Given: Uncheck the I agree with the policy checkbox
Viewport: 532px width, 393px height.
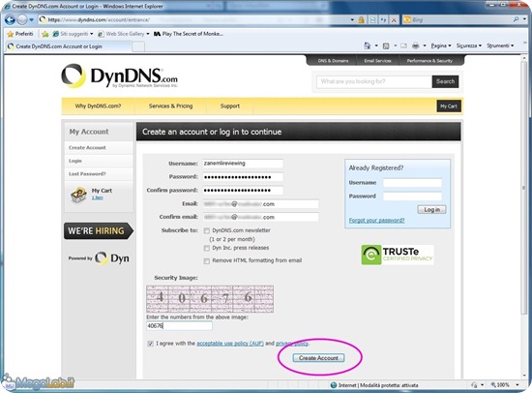Looking at the screenshot, I should click(150, 344).
